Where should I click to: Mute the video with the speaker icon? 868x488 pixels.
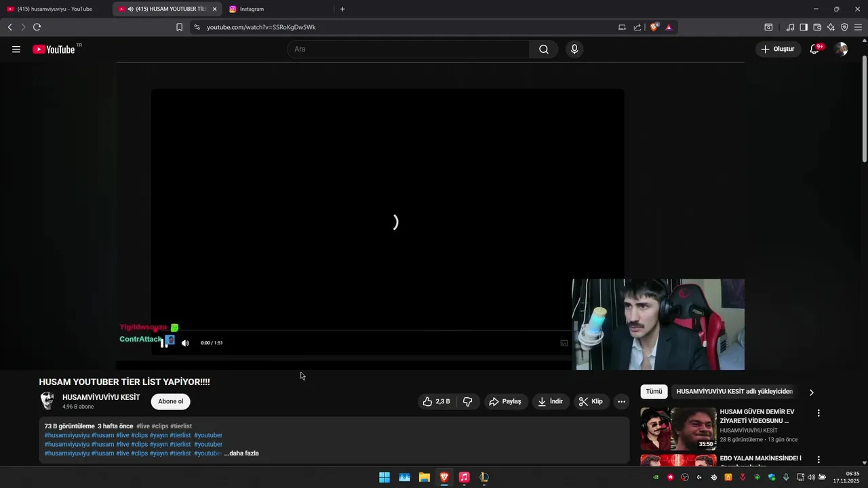[x=185, y=343]
